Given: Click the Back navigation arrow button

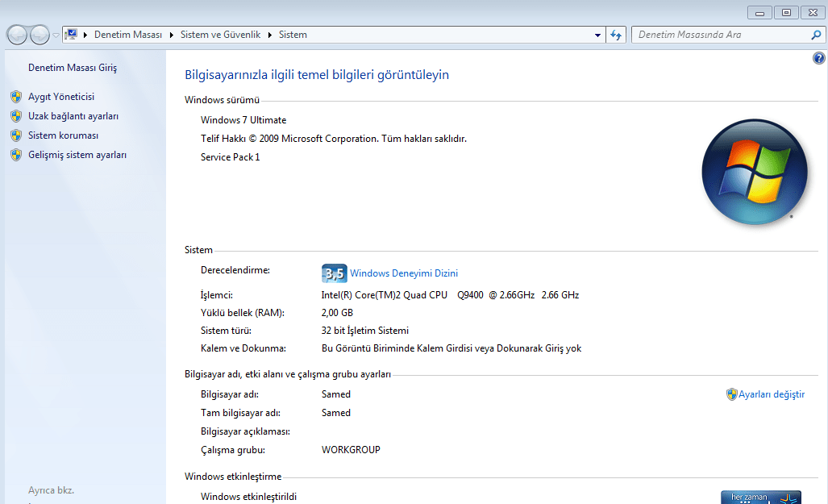Looking at the screenshot, I should (x=17, y=35).
